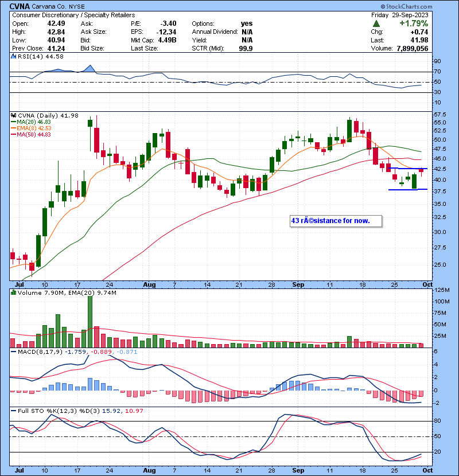Screen dimensions: 459x476
Task: Select the Volume value 7,899,056
Action: click(413, 48)
